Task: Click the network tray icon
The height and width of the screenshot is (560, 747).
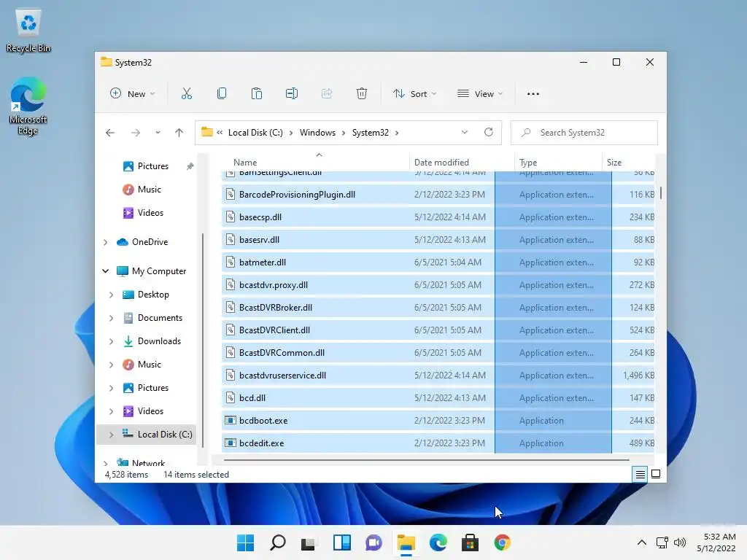Action: click(x=662, y=542)
